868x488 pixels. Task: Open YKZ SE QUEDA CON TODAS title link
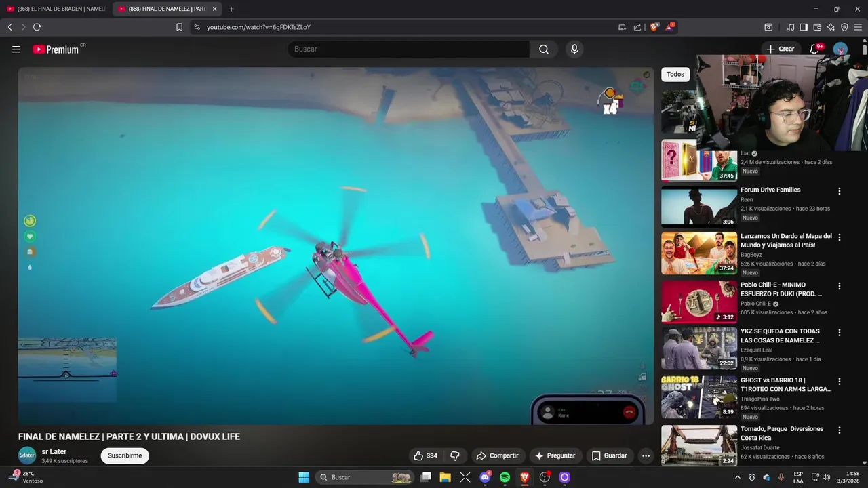tap(780, 335)
